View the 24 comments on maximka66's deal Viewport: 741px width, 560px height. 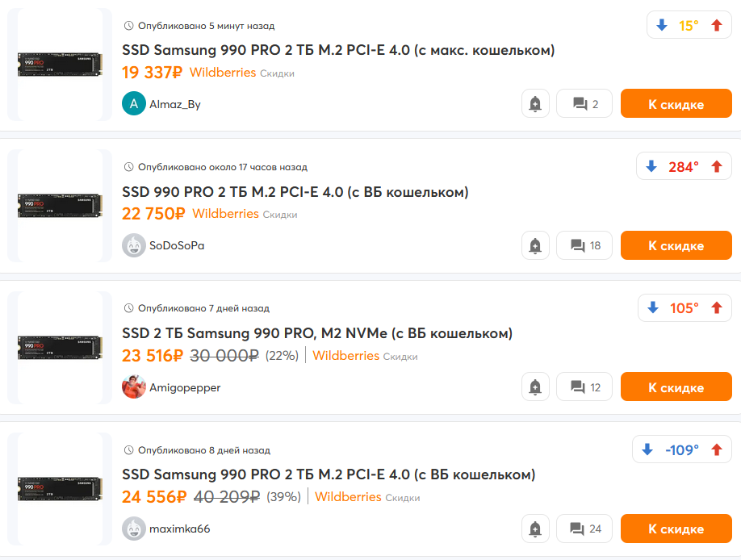tap(584, 529)
